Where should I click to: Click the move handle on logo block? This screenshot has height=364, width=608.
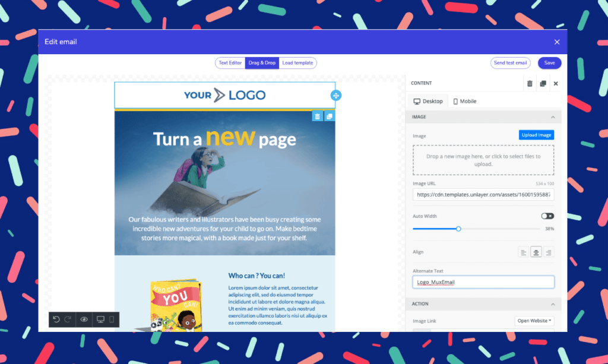coord(336,96)
